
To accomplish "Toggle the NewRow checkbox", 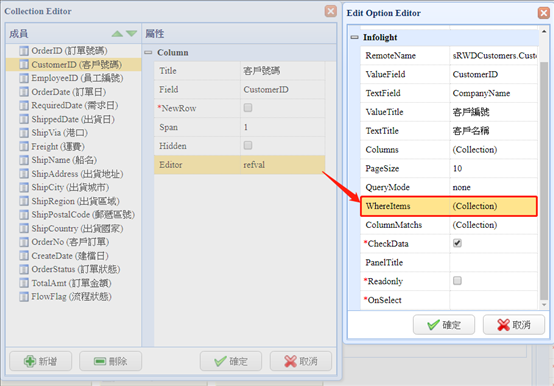I will [x=248, y=108].
